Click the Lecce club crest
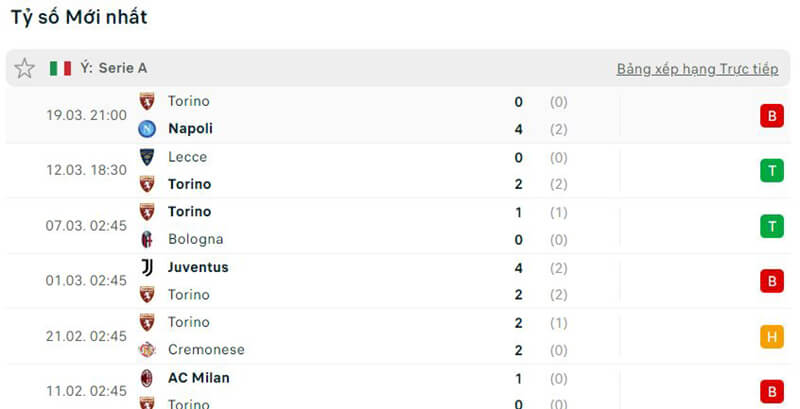The image size is (800, 409). 147,157
